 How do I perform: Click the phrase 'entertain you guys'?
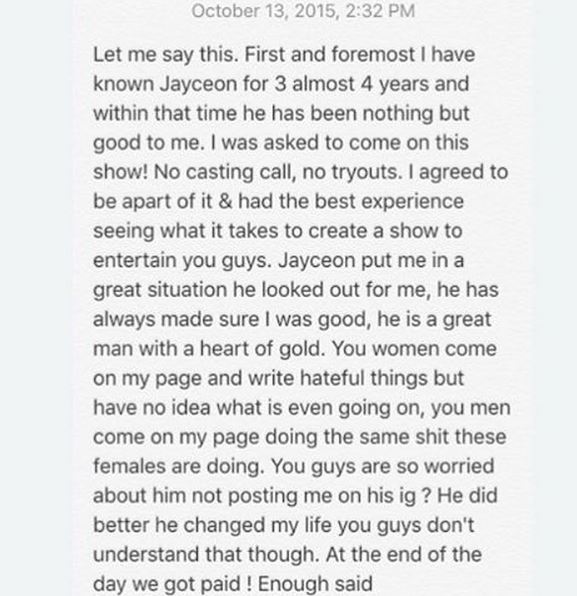[x=182, y=261]
